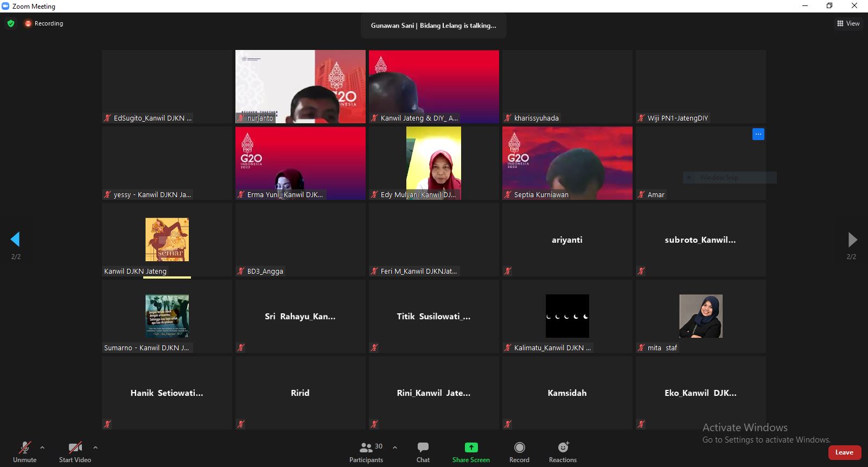Leave the meeting
The width and height of the screenshot is (868, 467).
pos(844,452)
